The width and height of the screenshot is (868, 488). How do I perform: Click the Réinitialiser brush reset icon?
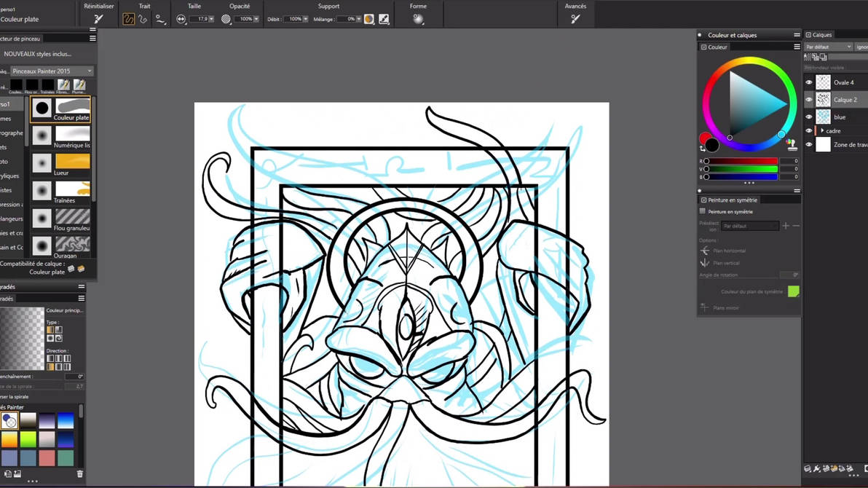[98, 19]
